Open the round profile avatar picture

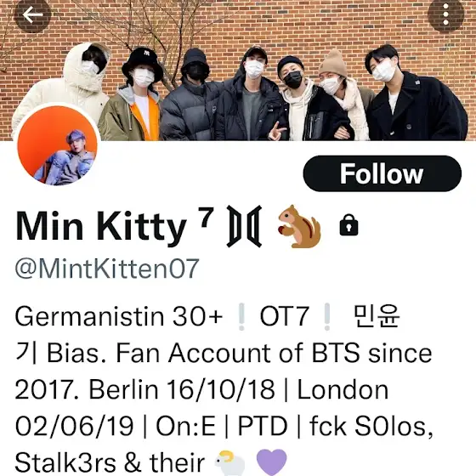coord(57,145)
